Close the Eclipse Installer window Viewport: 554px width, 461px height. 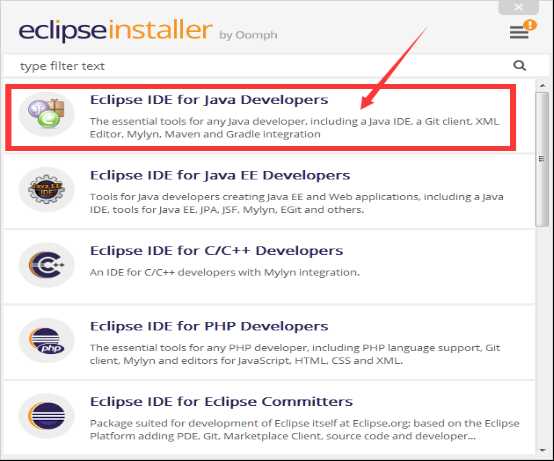tap(518, 7)
